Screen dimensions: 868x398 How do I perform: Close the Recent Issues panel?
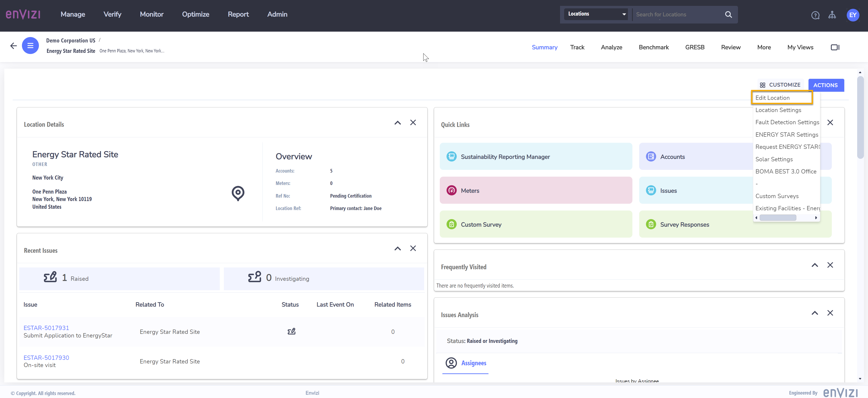pos(413,248)
